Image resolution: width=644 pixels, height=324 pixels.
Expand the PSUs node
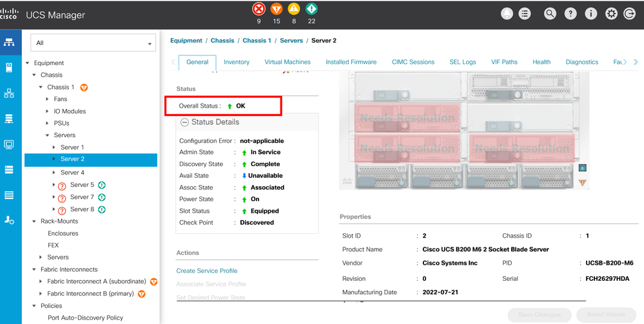48,123
